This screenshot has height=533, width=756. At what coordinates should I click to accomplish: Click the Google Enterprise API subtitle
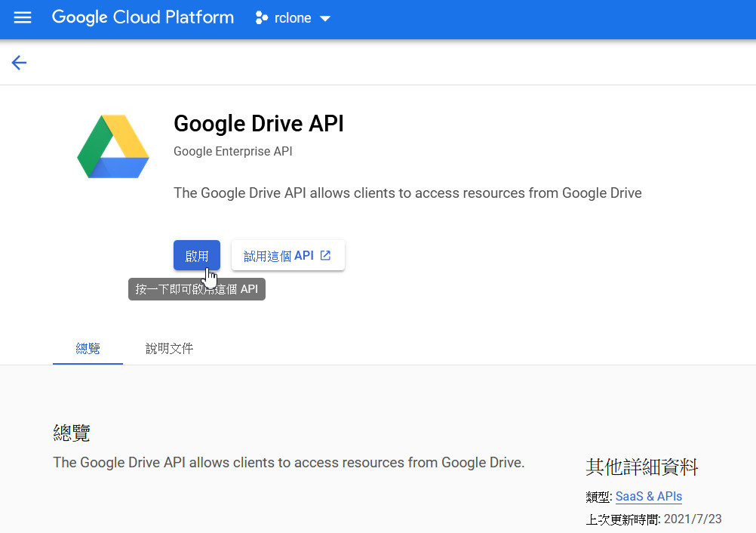coord(232,151)
